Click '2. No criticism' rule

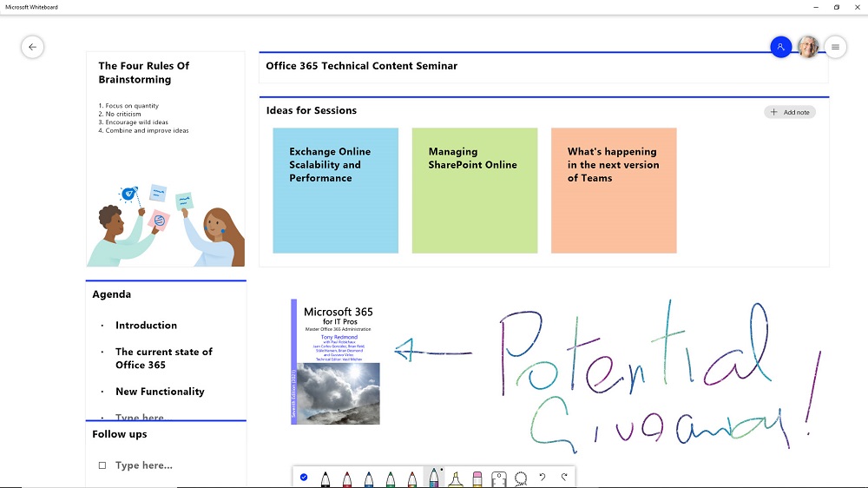(x=120, y=114)
